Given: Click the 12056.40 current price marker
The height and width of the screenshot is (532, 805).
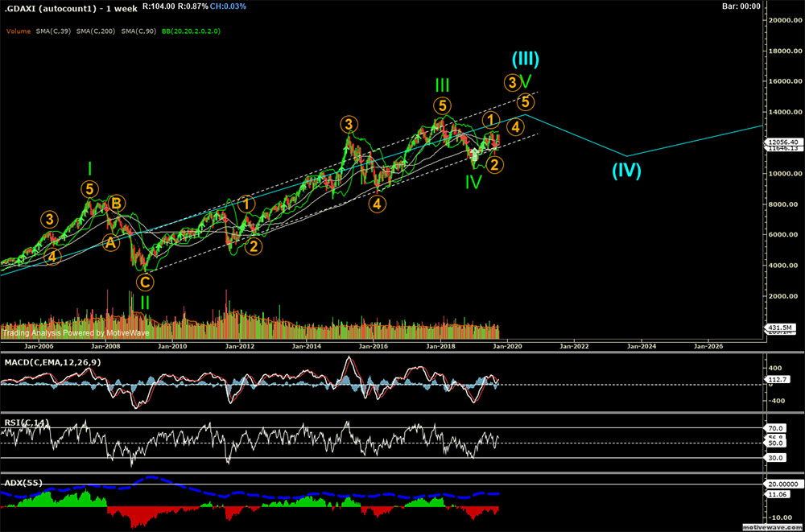Looking at the screenshot, I should (x=782, y=142).
